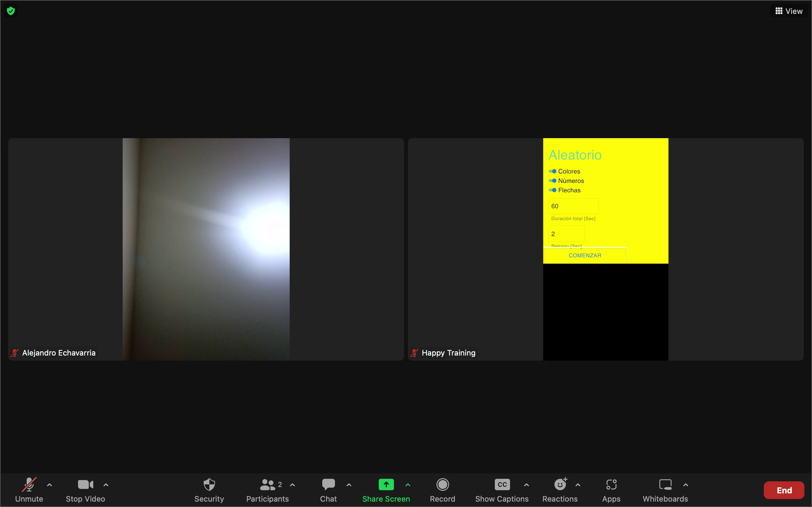Expand share options next to Share Screen

[408, 485]
